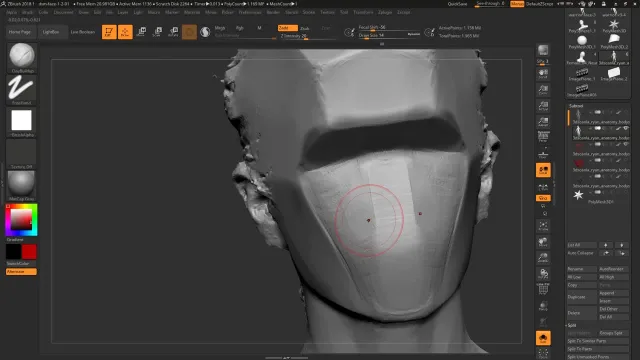Toggle the orange XYZ rotation button
Image resolution: width=640 pixels, height=360 pixels.
pos(543,198)
